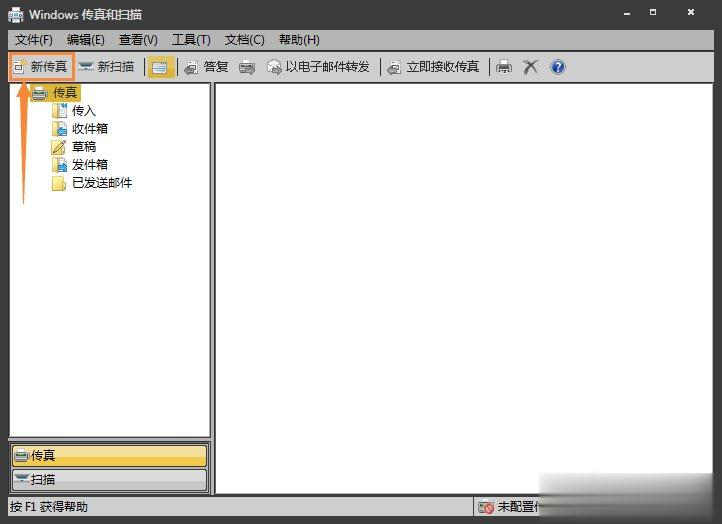The width and height of the screenshot is (722, 524).
Task: Click the forward-as-fax icon after 答复
Action: (247, 68)
